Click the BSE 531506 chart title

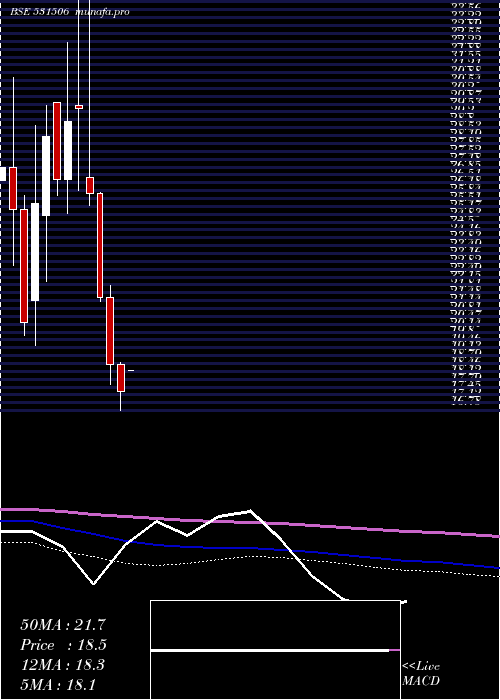tap(39, 12)
